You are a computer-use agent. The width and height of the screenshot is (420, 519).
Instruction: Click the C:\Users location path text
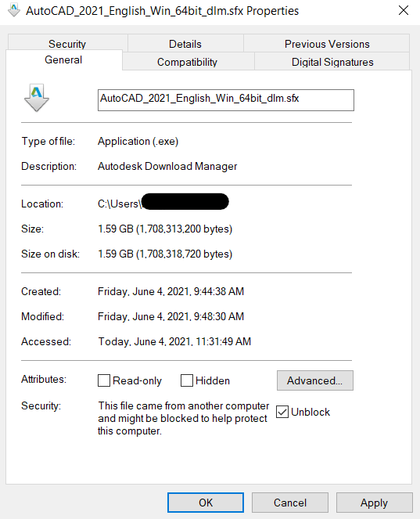click(119, 204)
